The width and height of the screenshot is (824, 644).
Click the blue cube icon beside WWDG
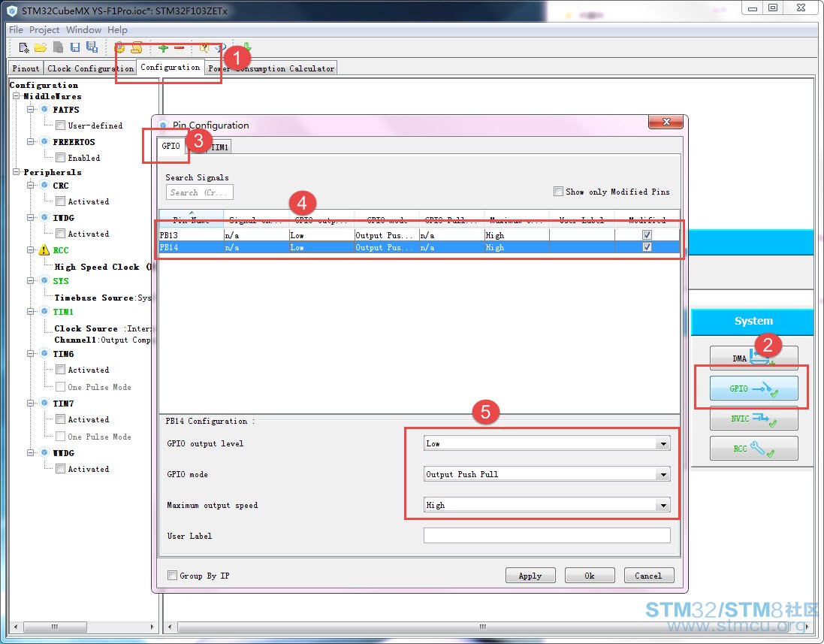(x=44, y=452)
